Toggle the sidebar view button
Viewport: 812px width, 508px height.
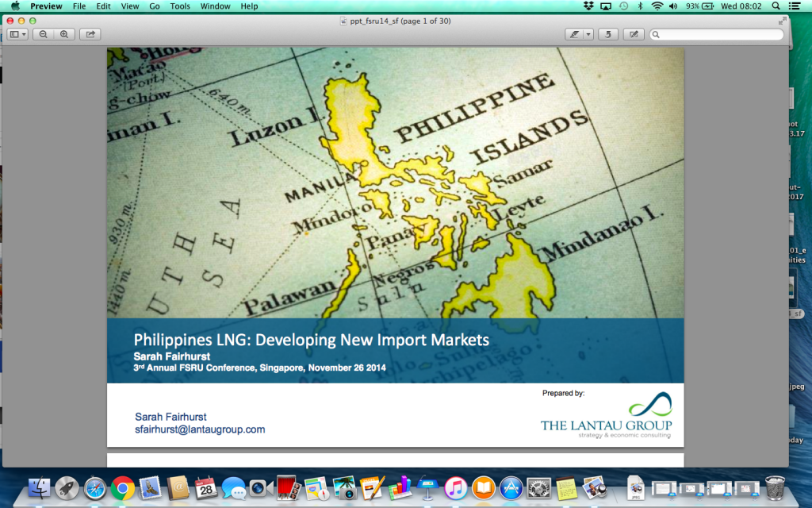(13, 33)
